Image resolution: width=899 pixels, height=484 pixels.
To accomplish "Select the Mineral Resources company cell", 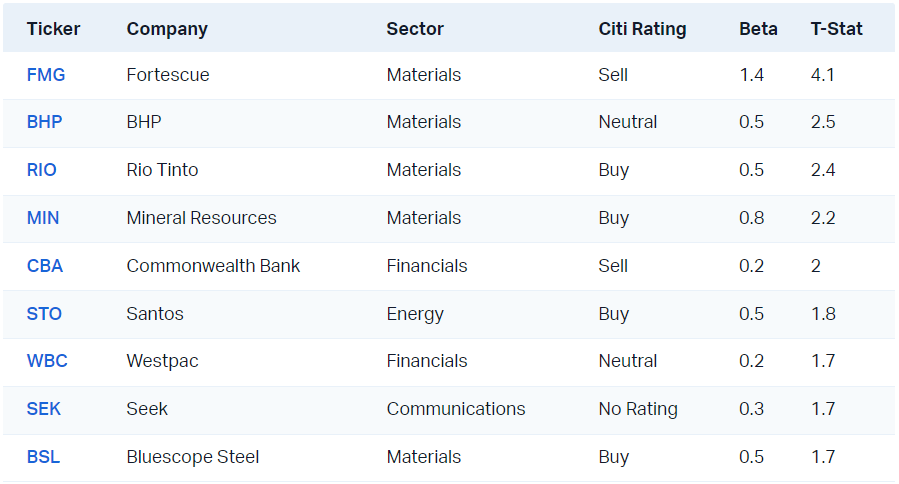I will (201, 218).
